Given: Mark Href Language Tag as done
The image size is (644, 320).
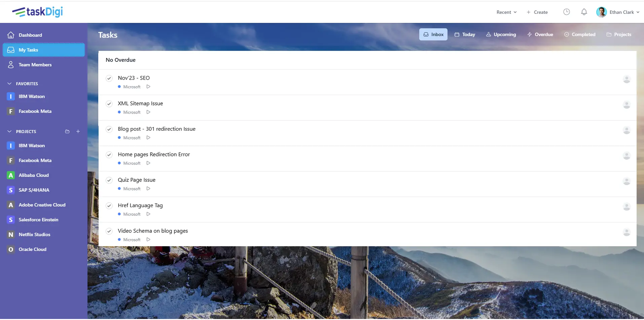Looking at the screenshot, I should 109,205.
